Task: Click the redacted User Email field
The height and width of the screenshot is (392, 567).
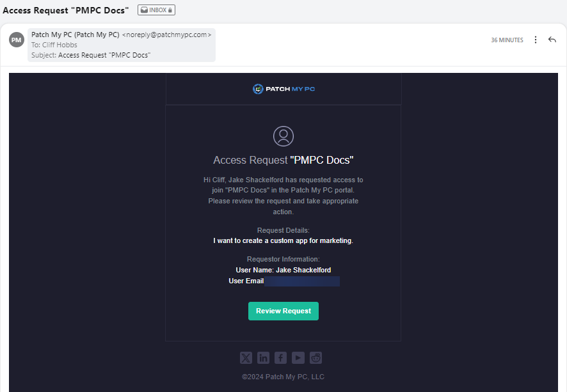Action: click(x=301, y=281)
